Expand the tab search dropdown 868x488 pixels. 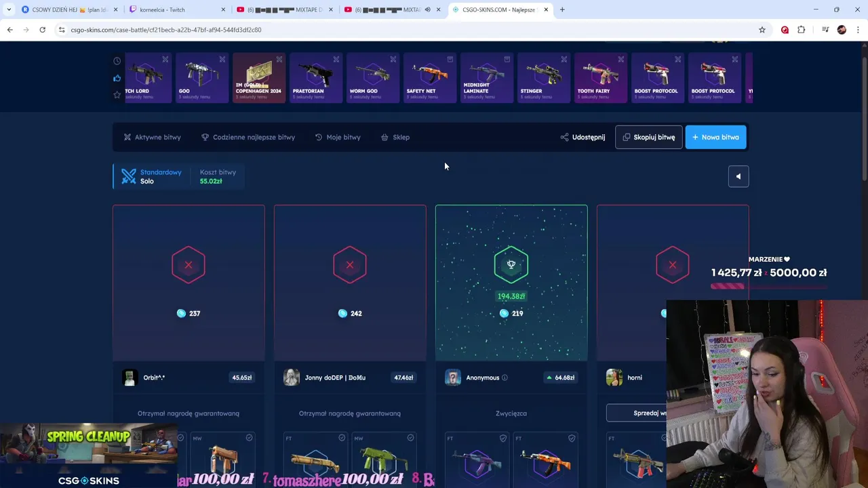pos(9,9)
